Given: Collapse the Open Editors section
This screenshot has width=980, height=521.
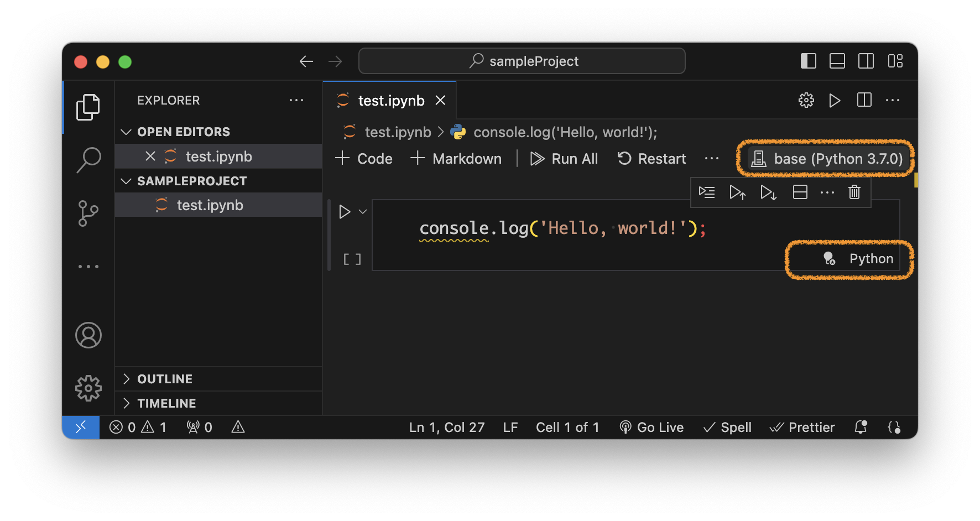Looking at the screenshot, I should (126, 131).
